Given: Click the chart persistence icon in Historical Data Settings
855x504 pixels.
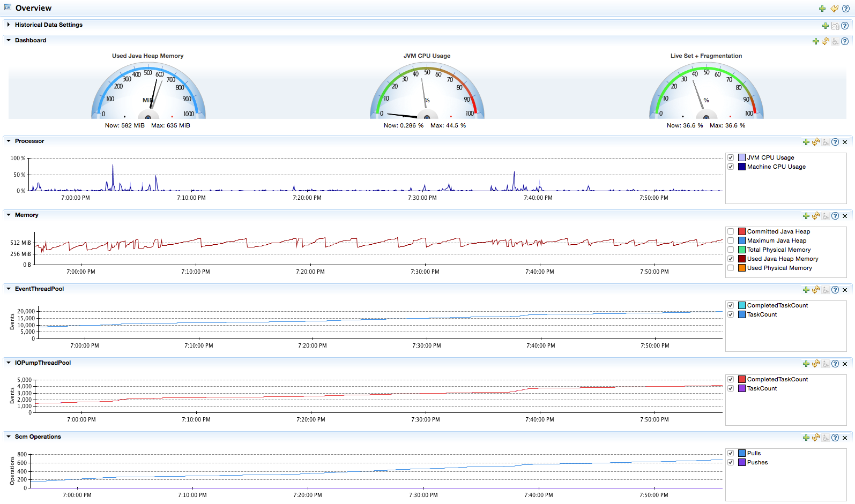Looking at the screenshot, I should [835, 26].
